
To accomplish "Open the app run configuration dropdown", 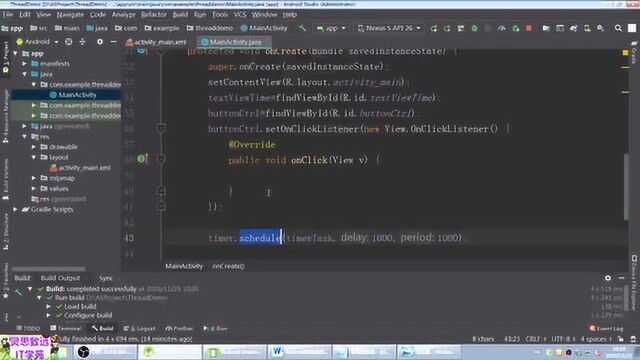I will pyautogui.click(x=331, y=28).
